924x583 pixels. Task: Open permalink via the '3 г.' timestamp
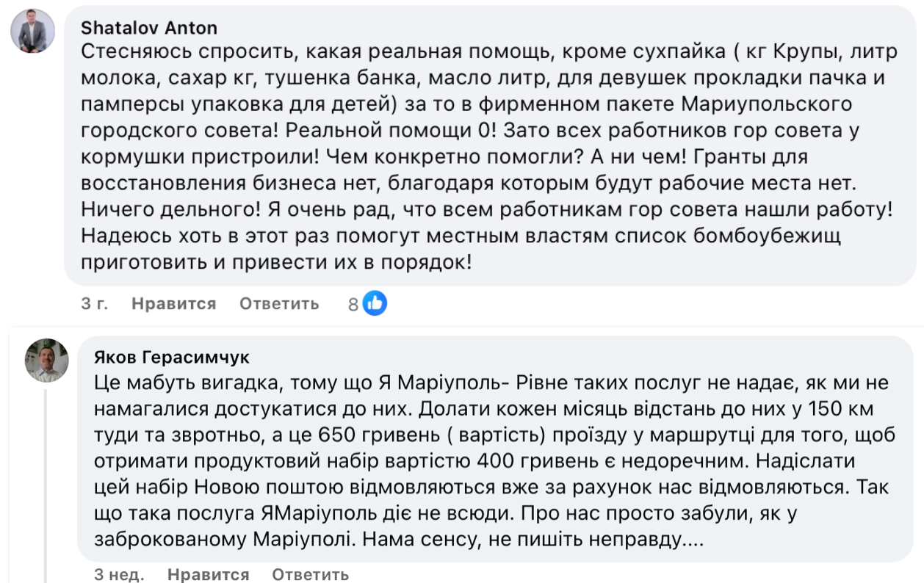coord(93,303)
